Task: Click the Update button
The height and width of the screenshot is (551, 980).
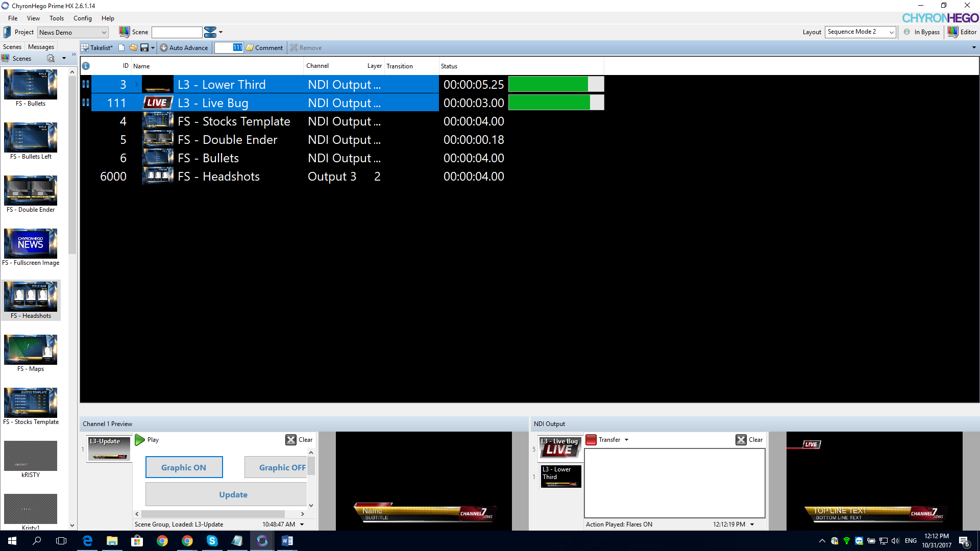Action: click(226, 494)
